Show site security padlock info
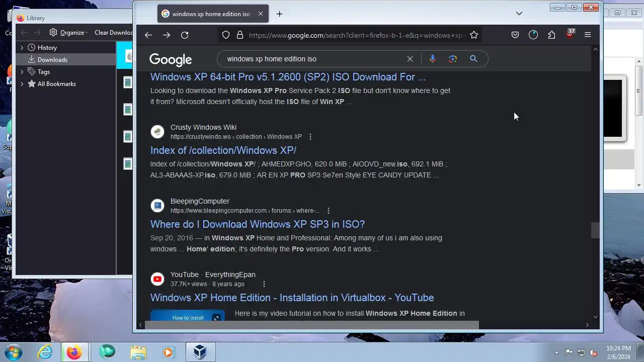644x362 pixels. [x=240, y=35]
